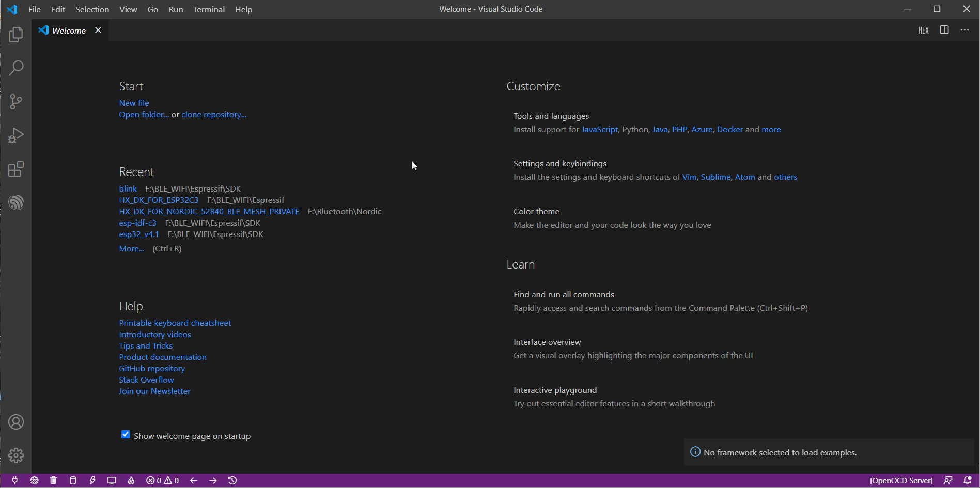Viewport: 980px width, 488px height.
Task: Close the Welcome tab
Action: pyautogui.click(x=98, y=30)
